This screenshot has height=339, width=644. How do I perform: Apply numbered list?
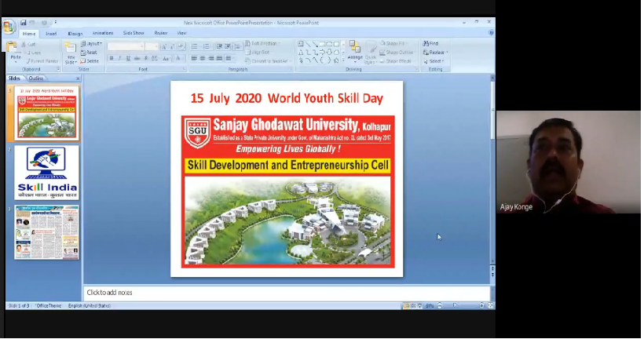coord(207,47)
